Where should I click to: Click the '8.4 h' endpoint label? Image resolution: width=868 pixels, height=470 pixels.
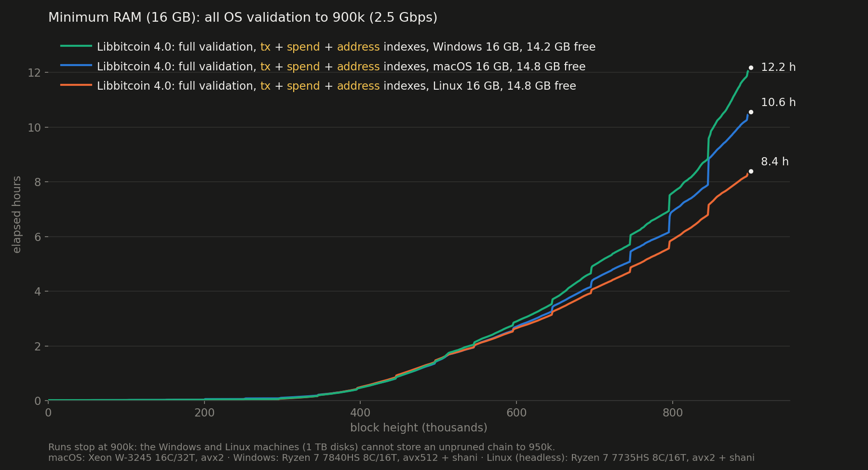tap(775, 162)
